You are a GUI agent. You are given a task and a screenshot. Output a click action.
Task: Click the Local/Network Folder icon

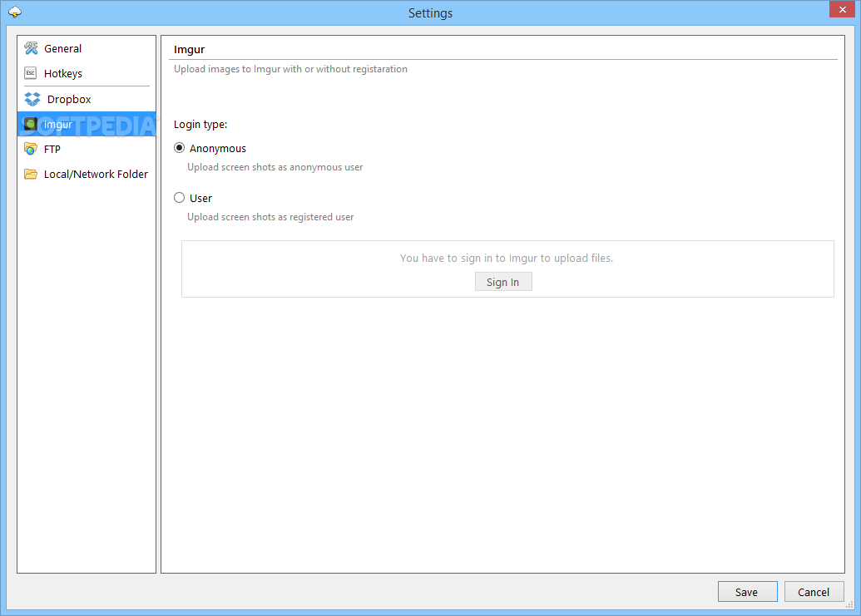(31, 174)
